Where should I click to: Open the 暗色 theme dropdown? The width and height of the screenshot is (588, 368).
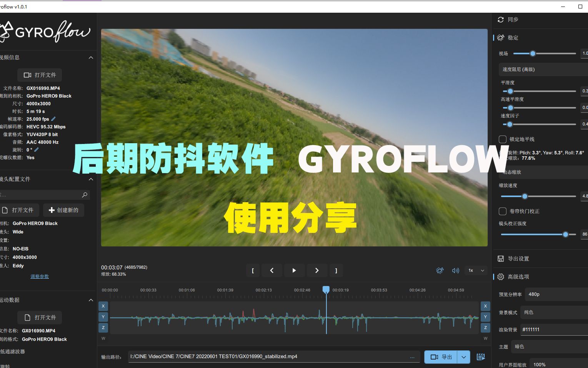click(550, 347)
